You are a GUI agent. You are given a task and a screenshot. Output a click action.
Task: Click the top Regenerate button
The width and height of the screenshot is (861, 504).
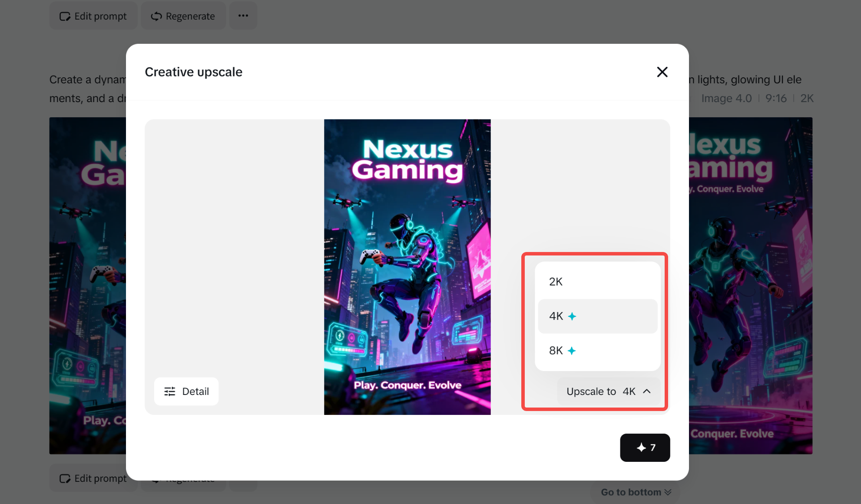pyautogui.click(x=183, y=16)
